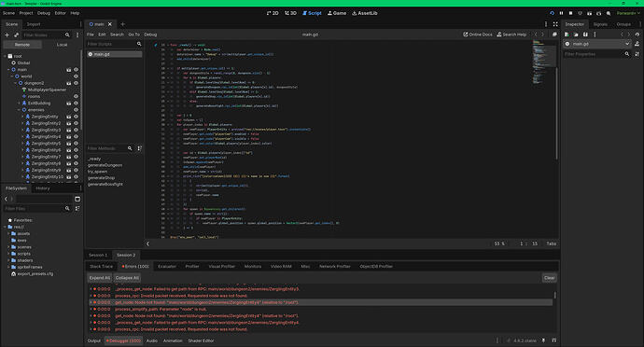Toggle visibility of the world node
Image resolution: width=644 pixels, height=347 pixels.
(76, 76)
